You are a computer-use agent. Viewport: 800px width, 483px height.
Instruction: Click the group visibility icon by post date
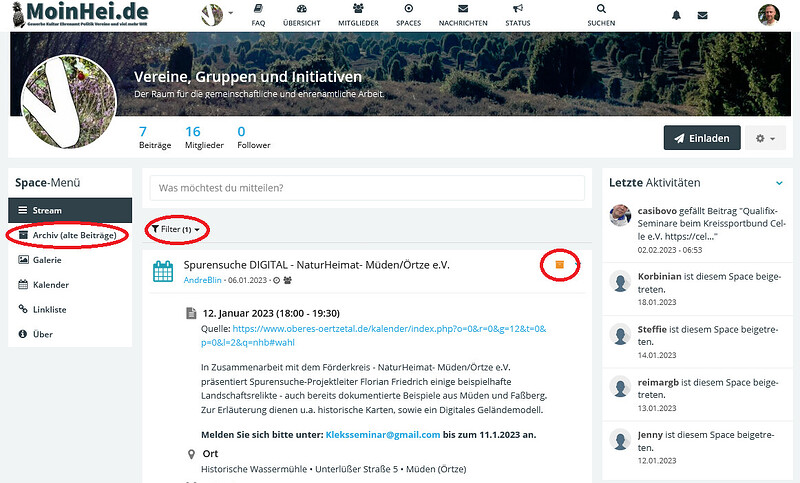(x=287, y=280)
